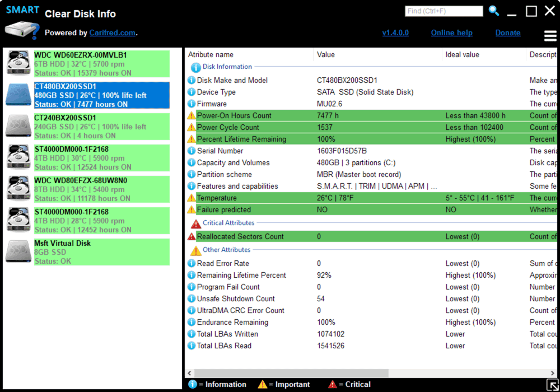Click the 12452 hours ST4000DM000 drive icon
This screenshot has height=392, width=560.
coord(18,220)
